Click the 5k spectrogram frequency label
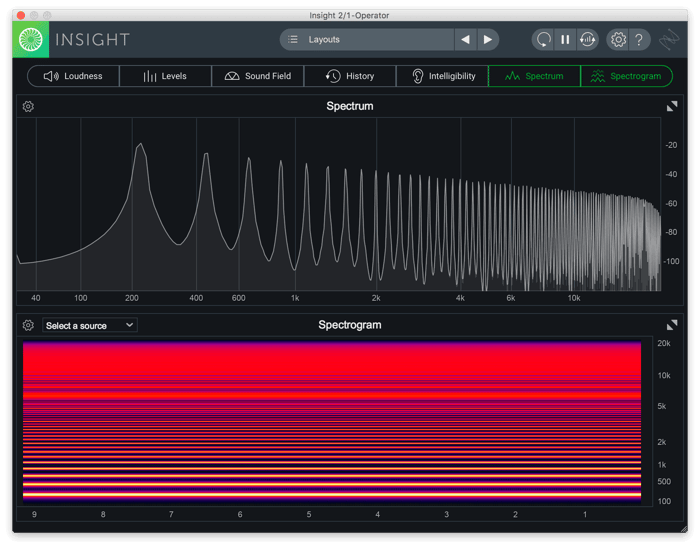The height and width of the screenshot is (548, 700). (x=662, y=406)
